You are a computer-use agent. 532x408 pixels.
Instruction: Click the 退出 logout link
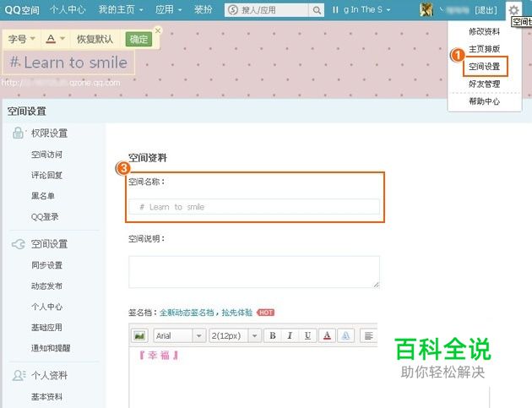point(486,10)
